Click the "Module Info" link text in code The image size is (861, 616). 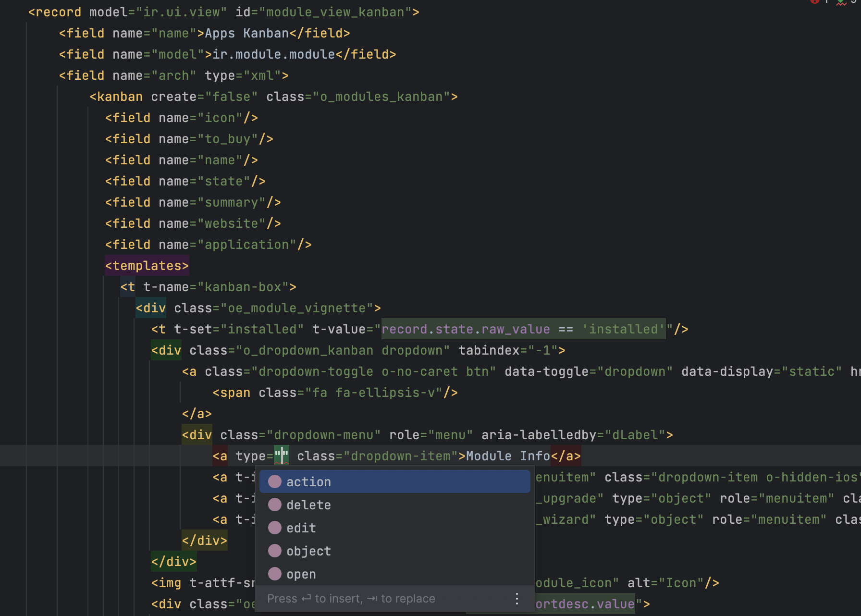pos(508,456)
